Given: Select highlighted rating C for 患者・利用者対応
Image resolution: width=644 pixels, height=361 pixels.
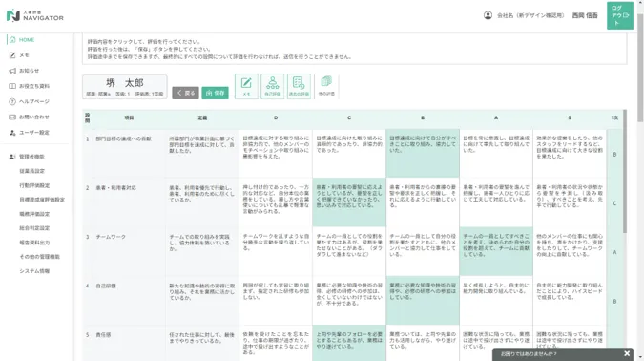Looking at the screenshot, I should point(349,202).
